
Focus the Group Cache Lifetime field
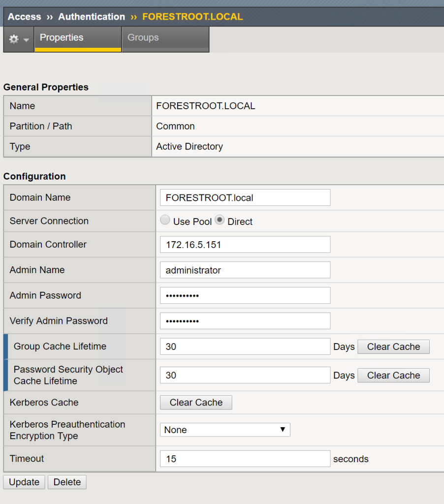point(245,346)
